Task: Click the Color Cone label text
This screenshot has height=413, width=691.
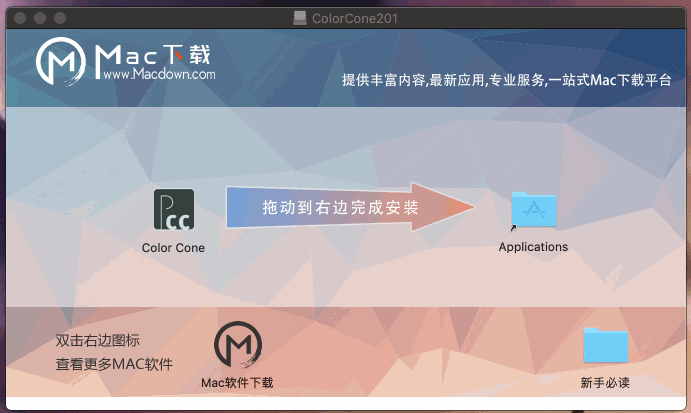Action: 173,248
